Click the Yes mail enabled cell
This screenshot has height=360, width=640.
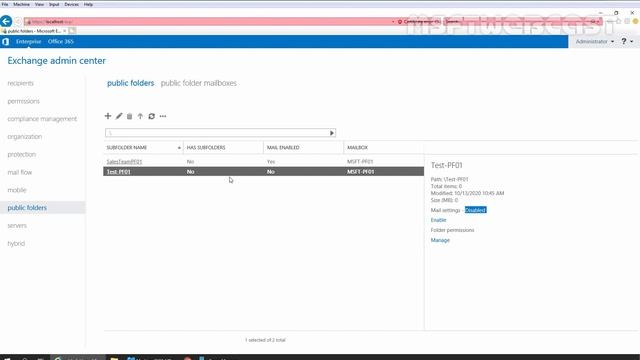click(x=271, y=162)
